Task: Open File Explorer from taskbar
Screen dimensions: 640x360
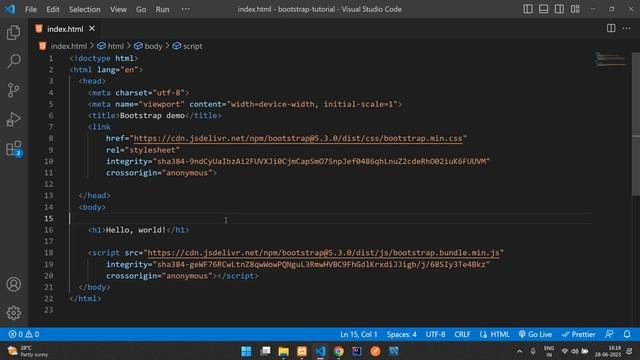Action: click(x=283, y=351)
